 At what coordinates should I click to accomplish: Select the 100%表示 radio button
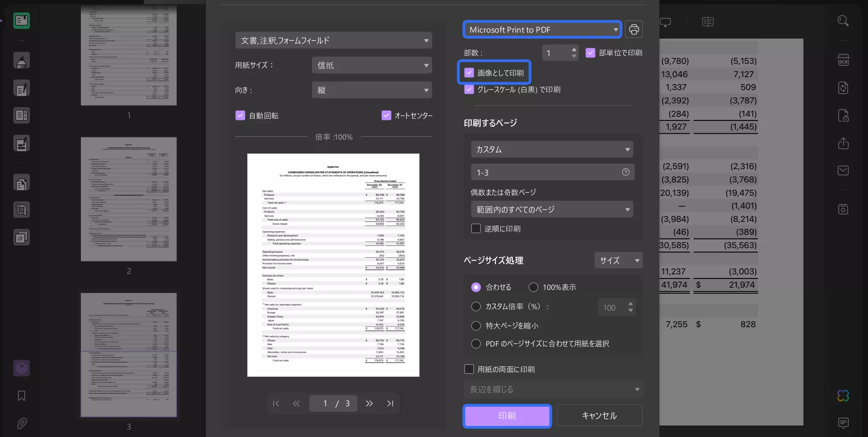tap(533, 287)
